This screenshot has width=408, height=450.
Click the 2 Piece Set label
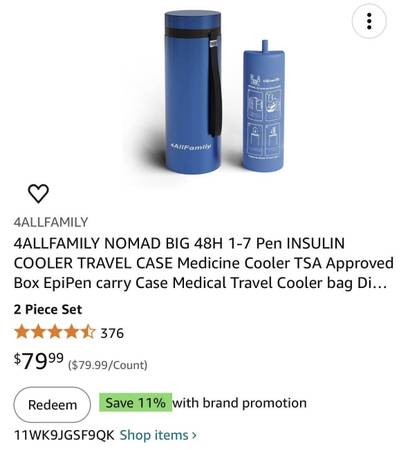pos(48,310)
